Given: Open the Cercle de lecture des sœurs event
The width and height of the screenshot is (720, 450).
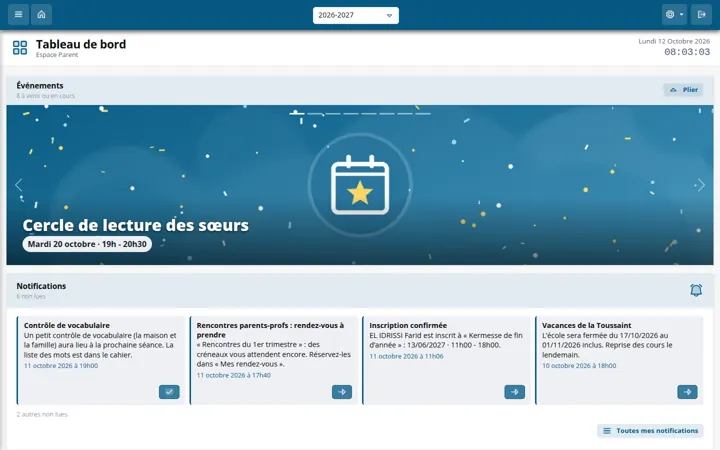Looking at the screenshot, I should point(135,225).
